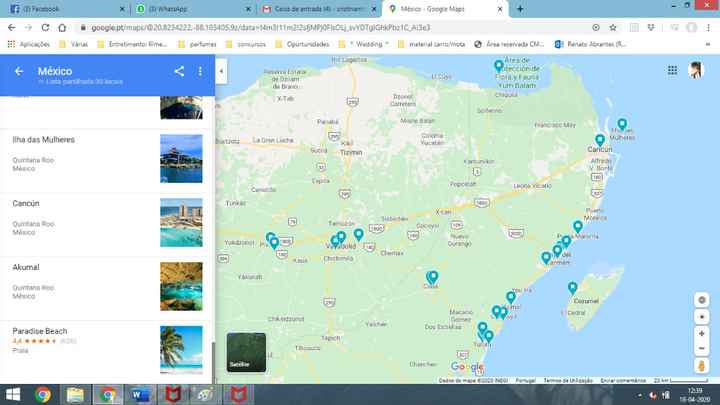Image resolution: width=720 pixels, height=405 pixels.
Task: Open Cancún photo thumbnail
Action: pos(181,222)
